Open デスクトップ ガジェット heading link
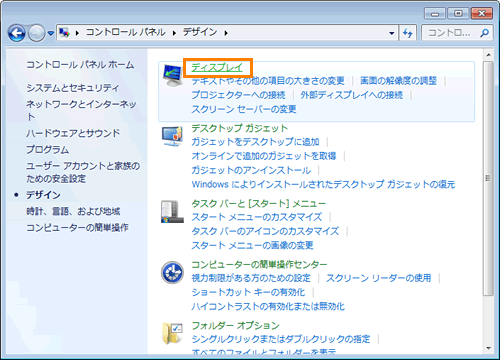The image size is (500, 360). [239, 128]
